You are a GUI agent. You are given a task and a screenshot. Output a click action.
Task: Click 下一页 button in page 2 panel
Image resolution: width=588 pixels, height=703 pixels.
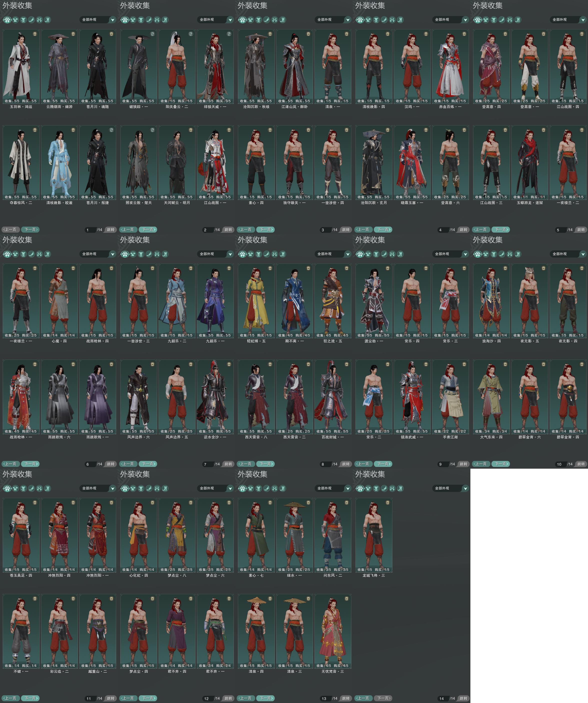pos(148,230)
